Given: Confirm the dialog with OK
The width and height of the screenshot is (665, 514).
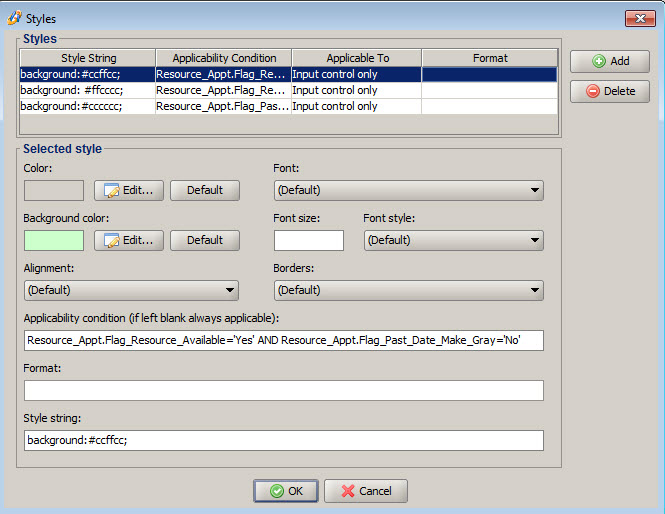Looking at the screenshot, I should (x=286, y=491).
